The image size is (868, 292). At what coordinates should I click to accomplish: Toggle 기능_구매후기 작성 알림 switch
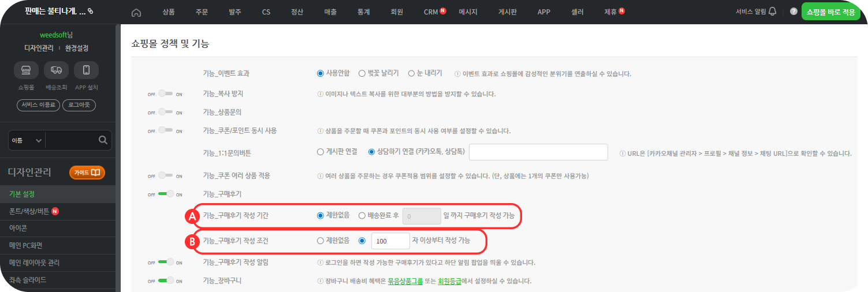165,263
